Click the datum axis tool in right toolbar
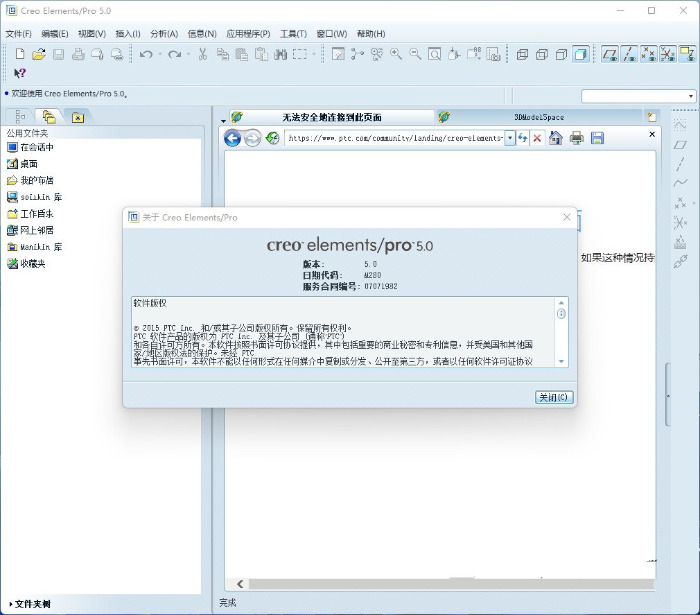Viewport: 700px width, 615px height. [x=680, y=164]
